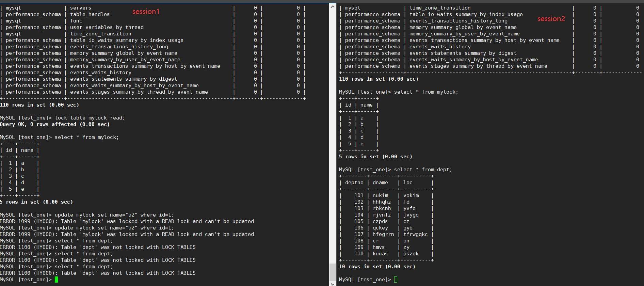Click dname value 'rbkcnh'

click(x=382, y=208)
